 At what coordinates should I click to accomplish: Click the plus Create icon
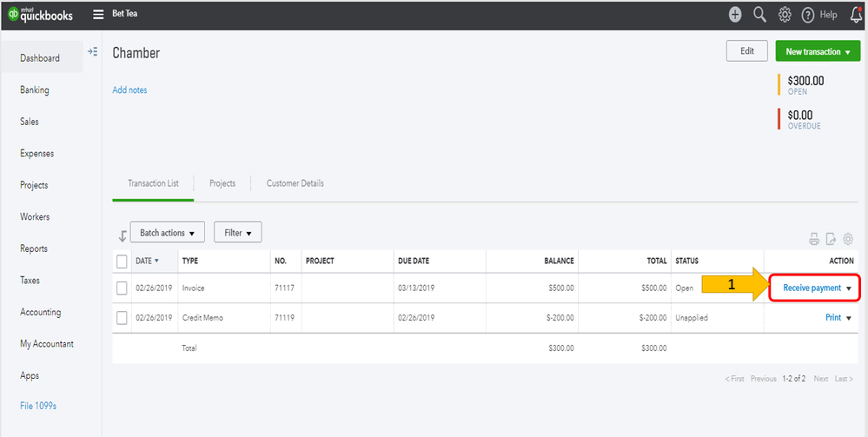pos(735,15)
